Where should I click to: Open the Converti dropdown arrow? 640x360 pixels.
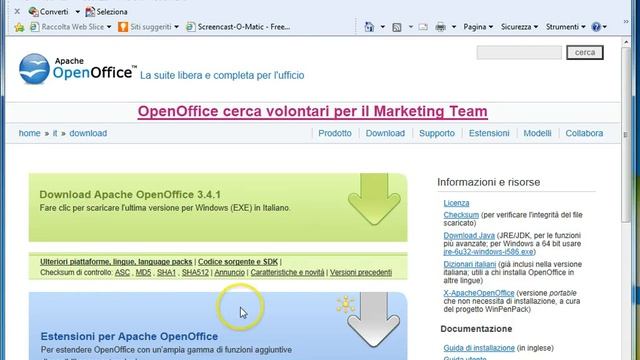click(78, 12)
